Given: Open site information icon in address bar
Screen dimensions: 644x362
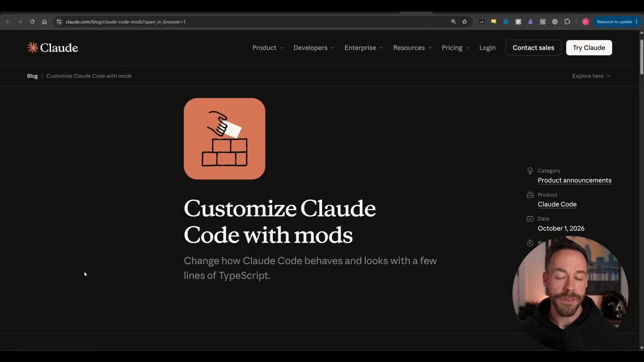Looking at the screenshot, I should coord(59,22).
